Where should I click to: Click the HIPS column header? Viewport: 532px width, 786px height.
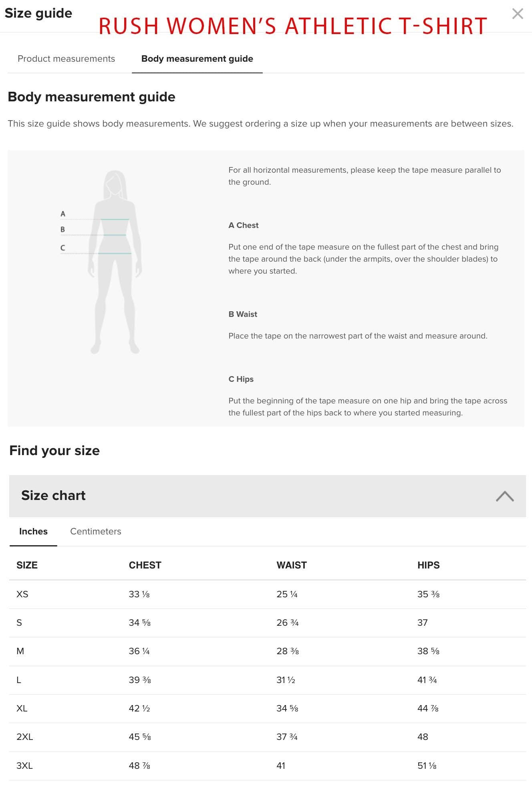pos(428,565)
